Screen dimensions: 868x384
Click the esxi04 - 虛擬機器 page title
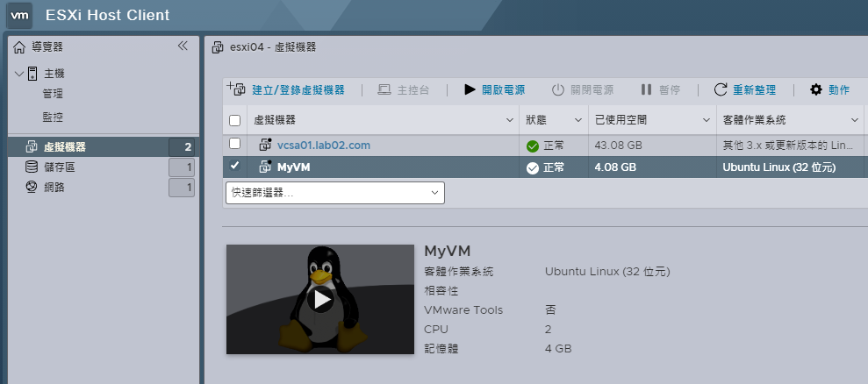(x=273, y=47)
